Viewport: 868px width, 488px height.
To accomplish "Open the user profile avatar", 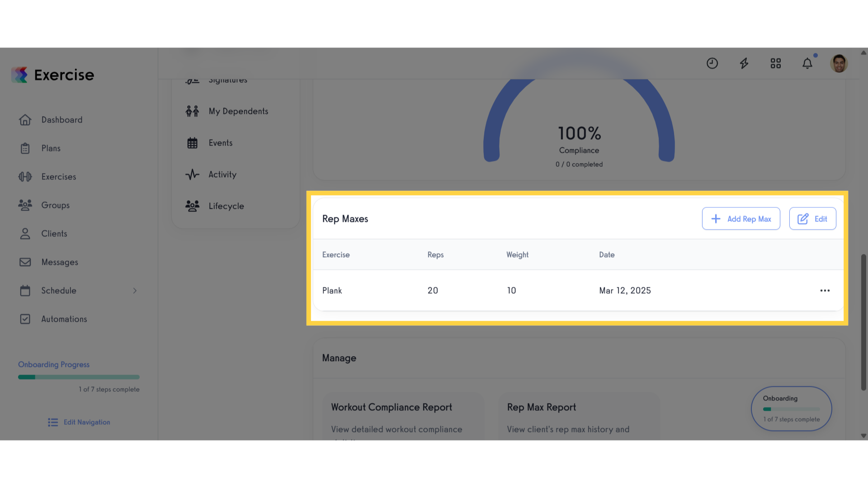I will 839,63.
